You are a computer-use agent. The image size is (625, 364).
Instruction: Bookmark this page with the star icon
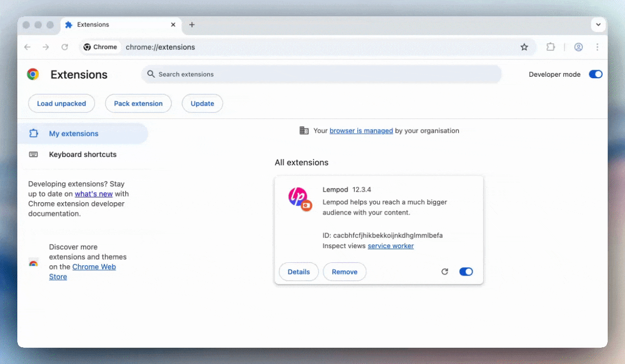(524, 47)
